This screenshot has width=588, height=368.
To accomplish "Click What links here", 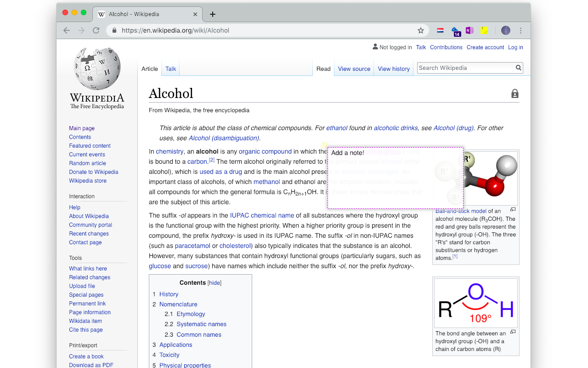I will click(88, 269).
